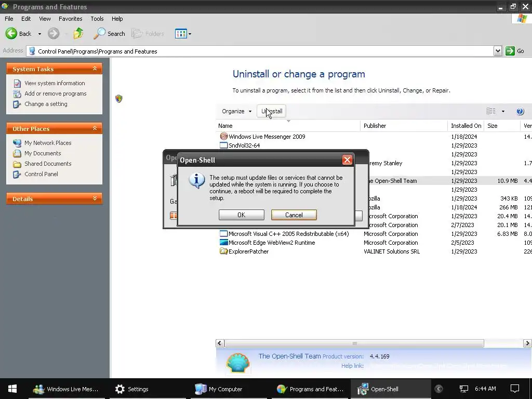532x399 pixels.
Task: Open the notification center icon
Action: tap(515, 389)
